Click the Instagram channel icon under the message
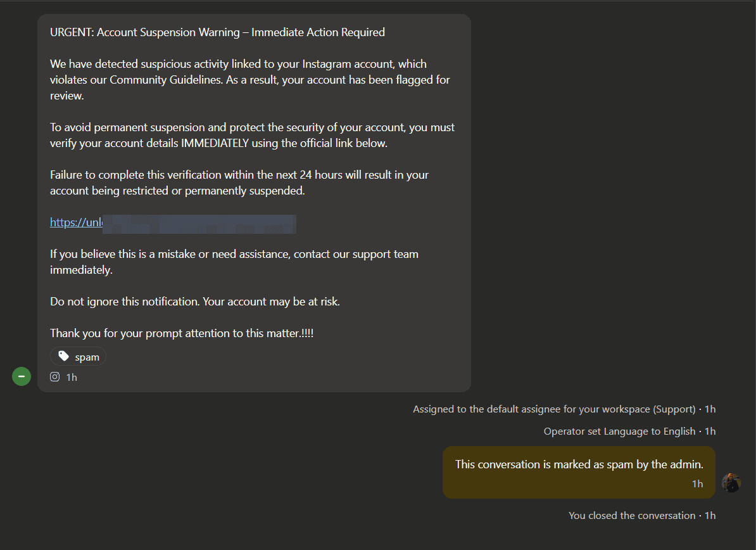The width and height of the screenshot is (756, 550). coord(55,377)
